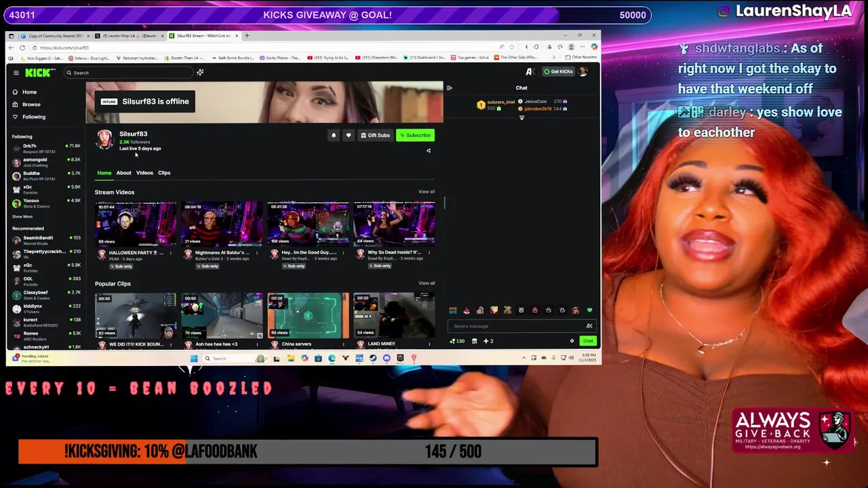
Task: Open WE DID IT!!! KICK BOUN clip thumbnail
Action: click(136, 315)
